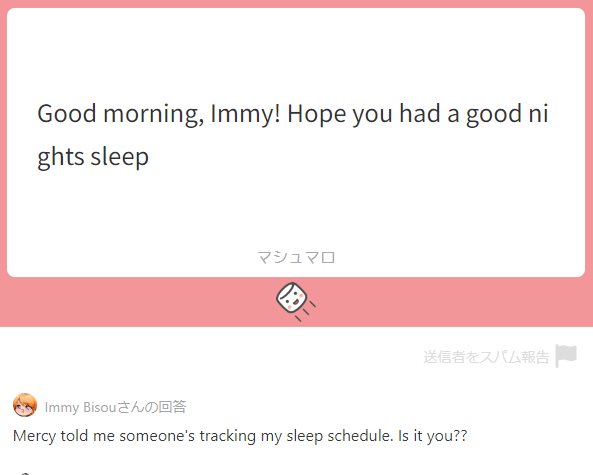593x475 pixels.
Task: Click the 'ghts sleep' second message line
Action: click(x=93, y=157)
